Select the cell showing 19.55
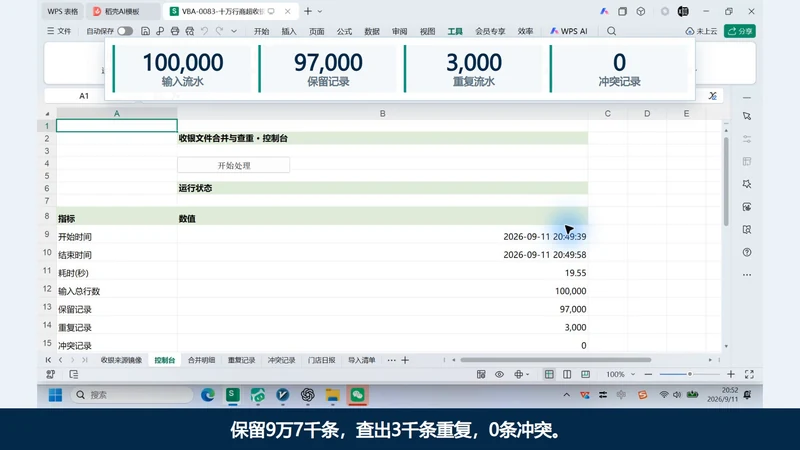The width and height of the screenshot is (800, 450). [x=383, y=273]
